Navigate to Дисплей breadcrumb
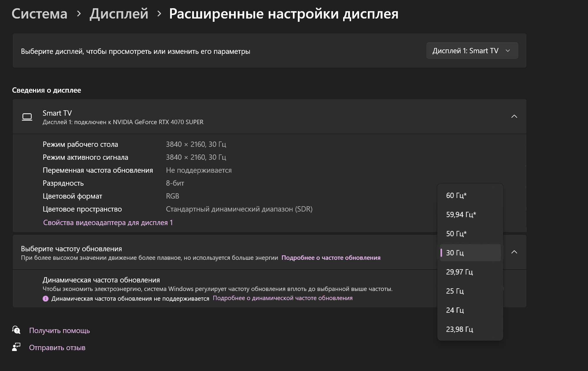The image size is (588, 371). coord(119,14)
